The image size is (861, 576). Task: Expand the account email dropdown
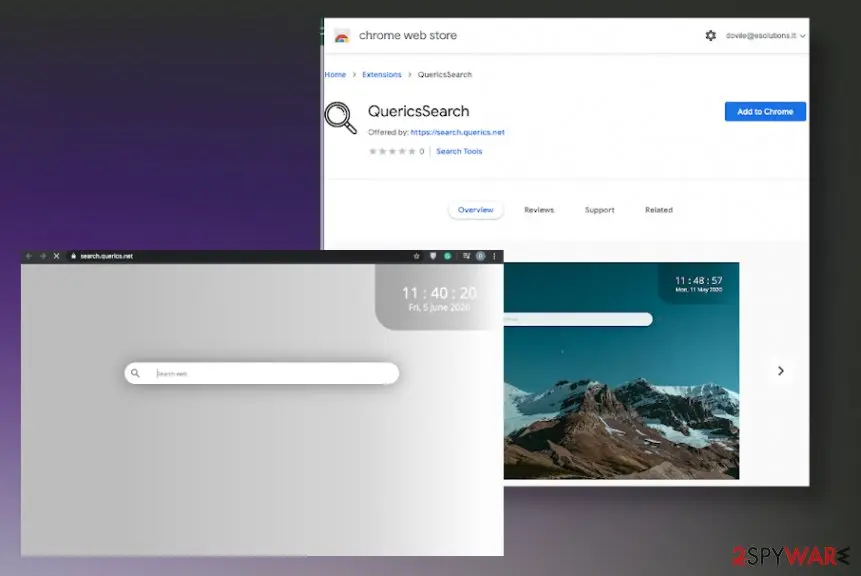coord(765,36)
